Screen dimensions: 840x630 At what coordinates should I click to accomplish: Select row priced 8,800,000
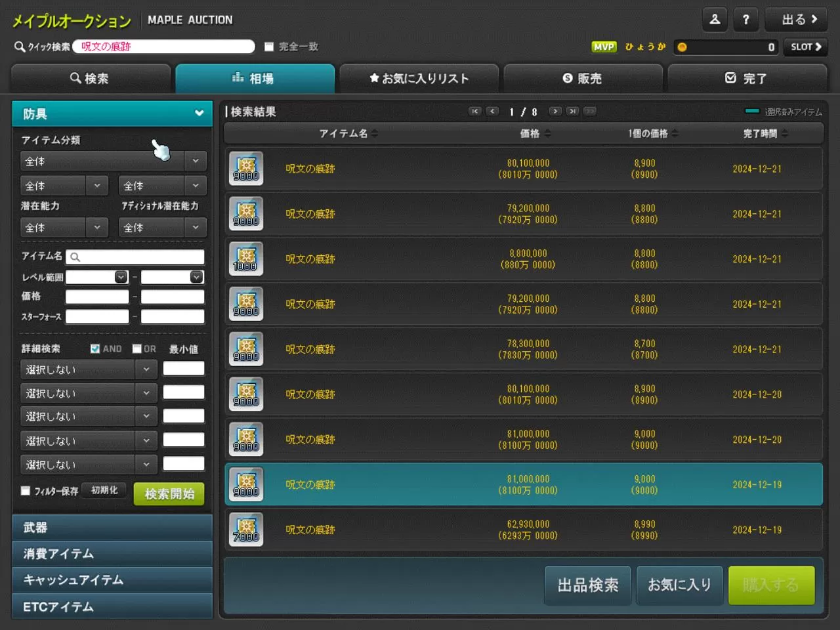tap(524, 259)
